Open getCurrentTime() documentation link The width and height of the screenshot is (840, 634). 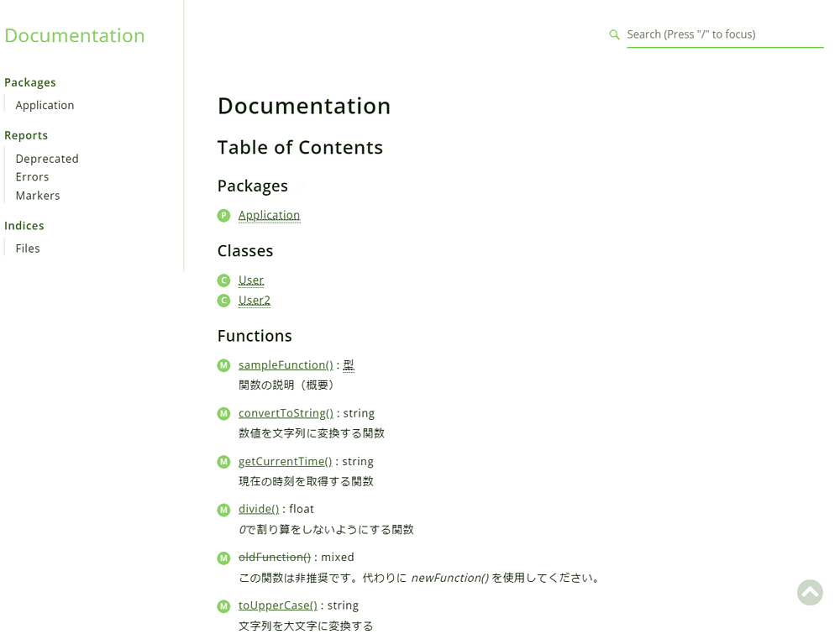285,461
